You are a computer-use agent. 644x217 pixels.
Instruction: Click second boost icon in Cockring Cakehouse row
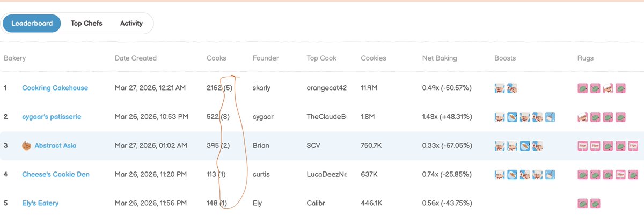(512, 88)
